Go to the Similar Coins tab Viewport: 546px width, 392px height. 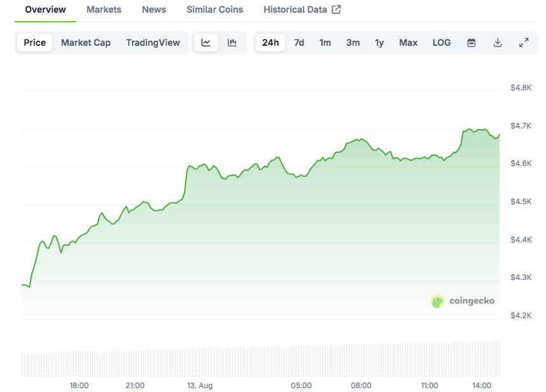click(215, 10)
